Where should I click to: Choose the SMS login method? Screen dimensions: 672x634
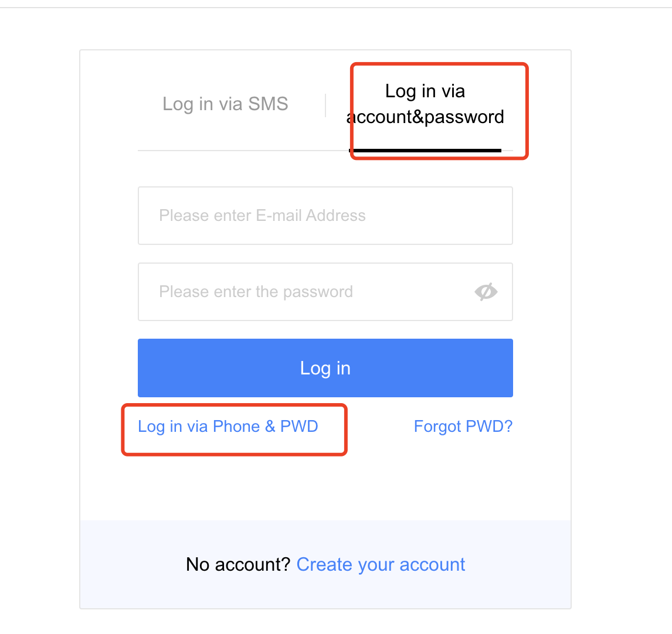click(225, 104)
